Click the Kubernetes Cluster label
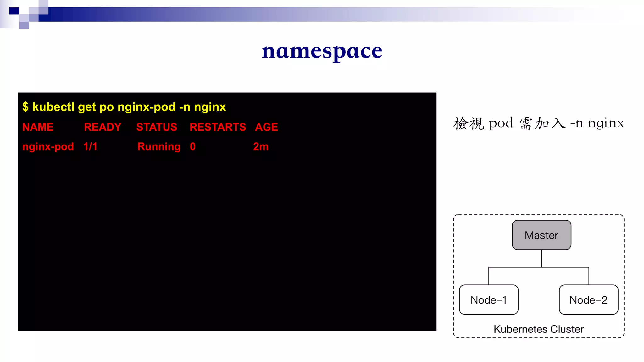Screen dimensions: 644x362 tap(538, 329)
